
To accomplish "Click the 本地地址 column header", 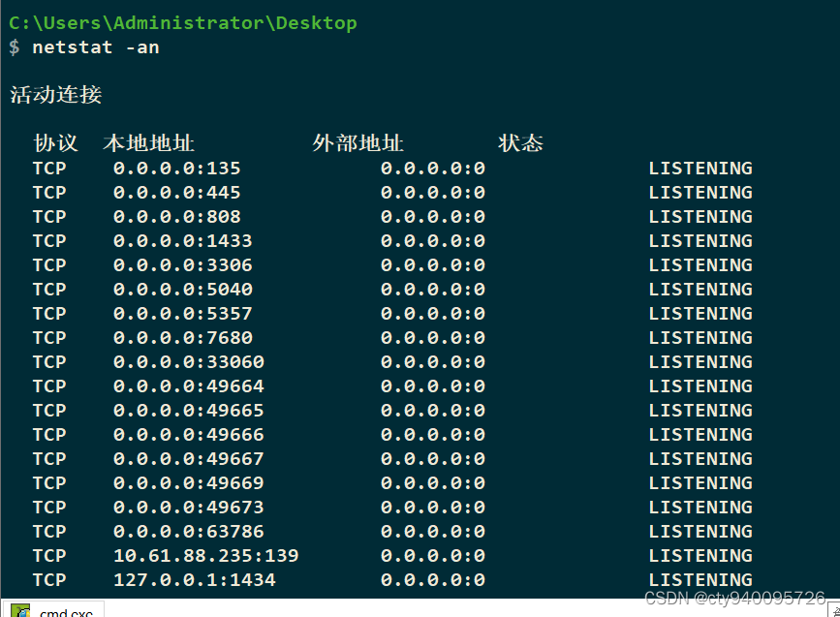I will pyautogui.click(x=148, y=143).
